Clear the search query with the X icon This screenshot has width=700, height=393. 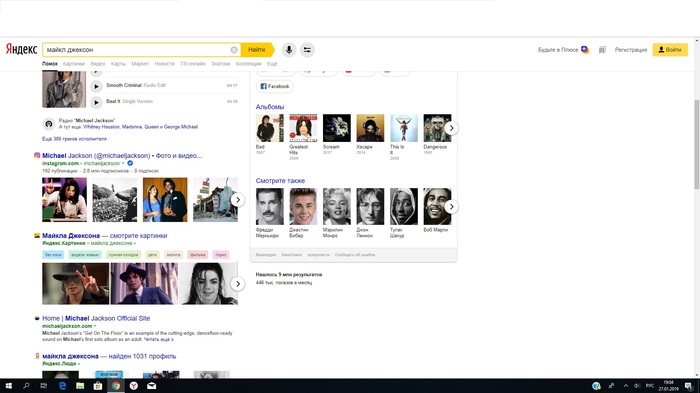click(234, 50)
